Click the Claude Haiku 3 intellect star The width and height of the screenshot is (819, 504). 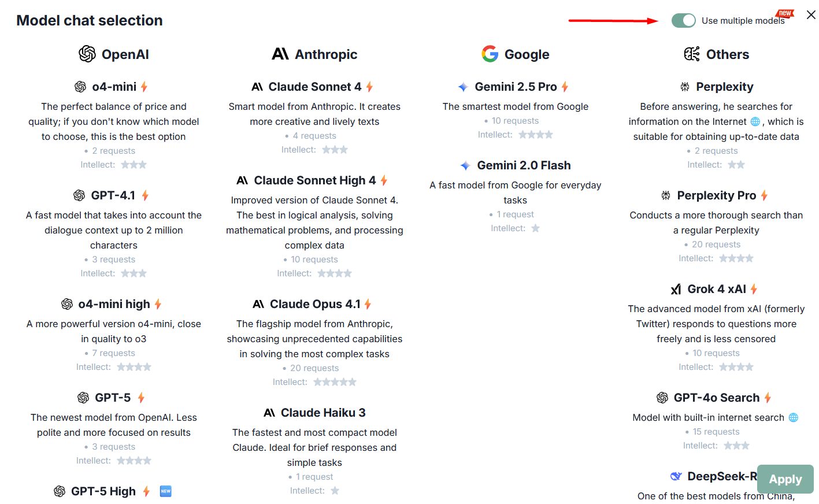pos(335,491)
